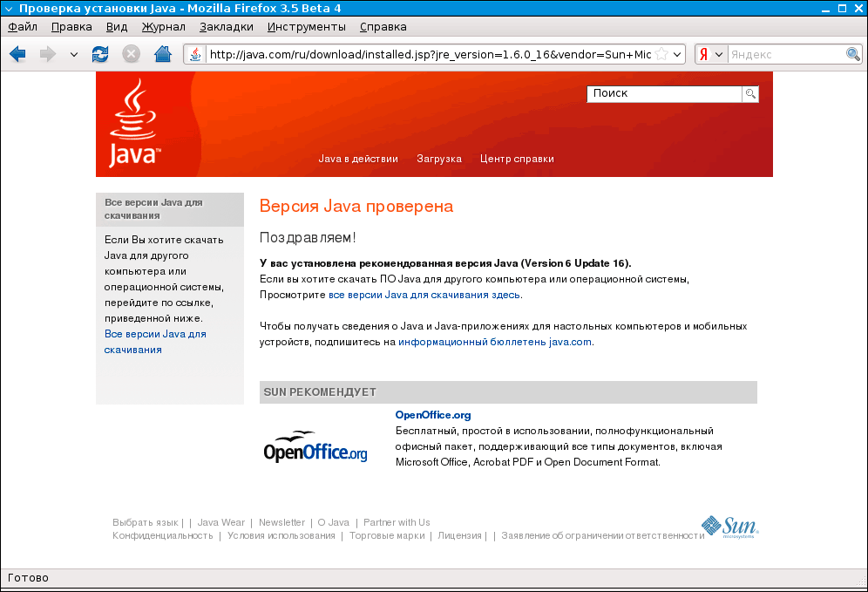The width and height of the screenshot is (868, 592).
Task: Open the search engine selector dropdown arrow
Action: pos(718,54)
